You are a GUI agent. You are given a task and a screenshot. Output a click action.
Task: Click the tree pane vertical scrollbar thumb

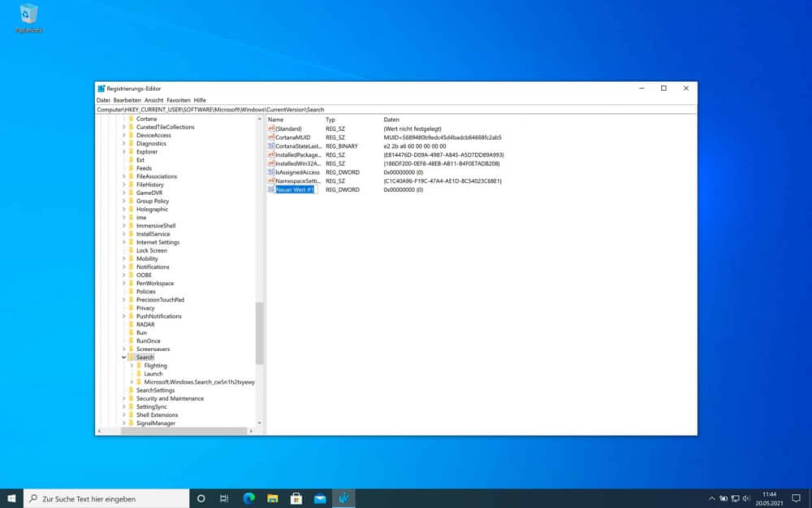click(260, 333)
